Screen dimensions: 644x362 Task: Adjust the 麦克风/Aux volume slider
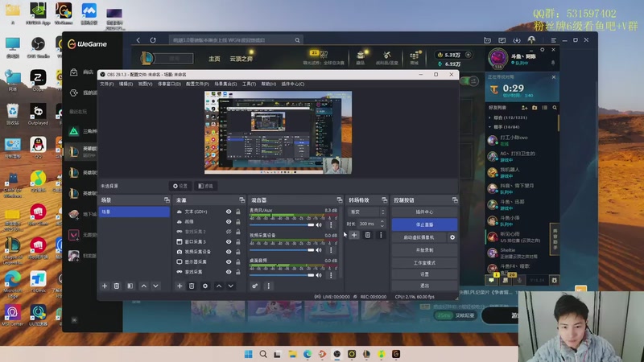click(282, 225)
